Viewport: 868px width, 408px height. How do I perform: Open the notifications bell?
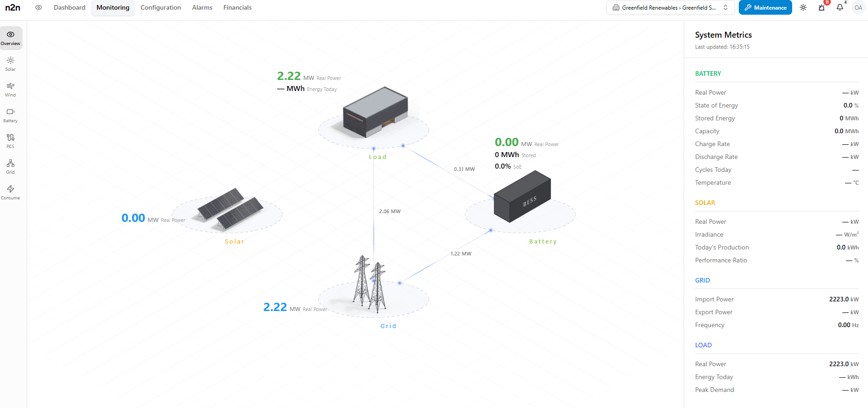840,7
